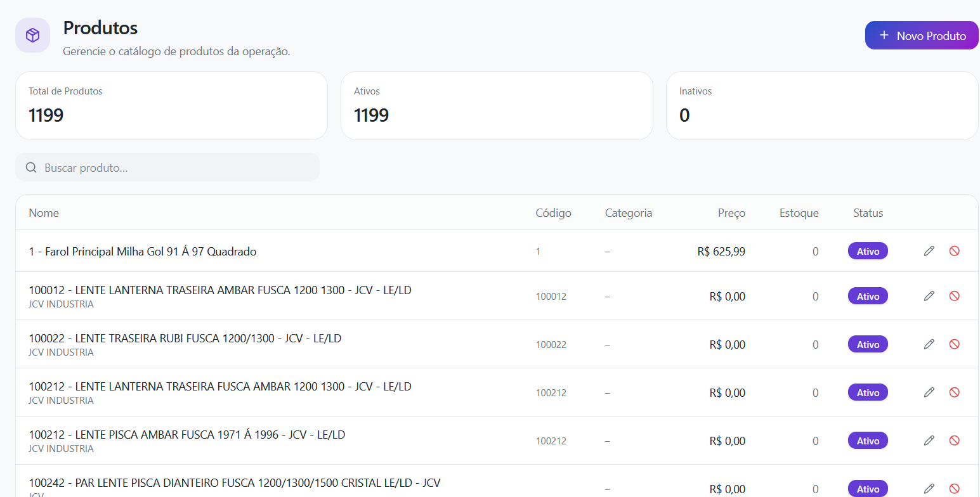The image size is (980, 497).
Task: Edit LENTE TRASEIRA RUBI FUSCA product
Action: (x=929, y=344)
